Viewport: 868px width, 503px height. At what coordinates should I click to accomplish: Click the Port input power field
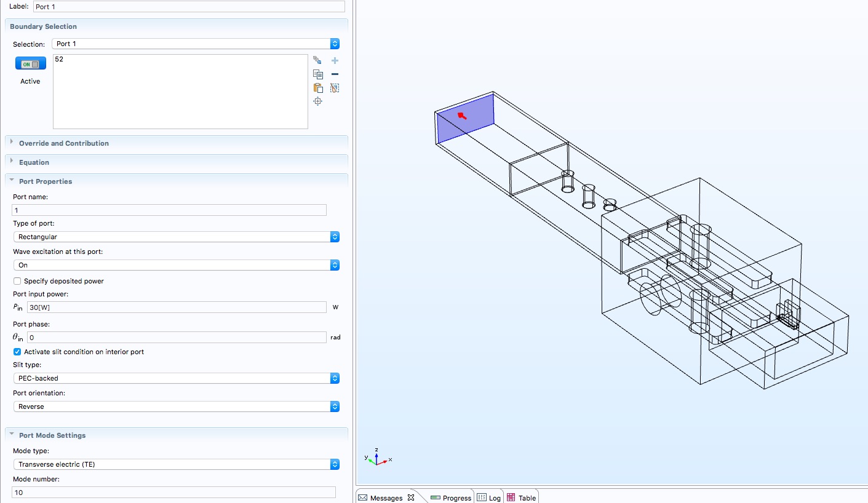click(176, 307)
